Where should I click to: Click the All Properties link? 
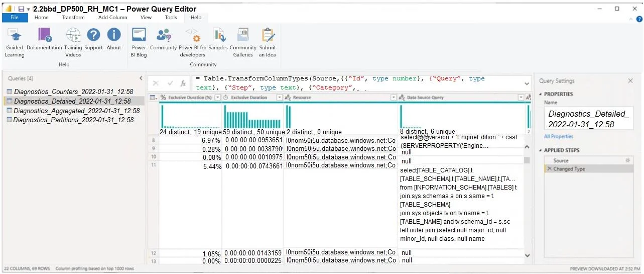tap(559, 136)
